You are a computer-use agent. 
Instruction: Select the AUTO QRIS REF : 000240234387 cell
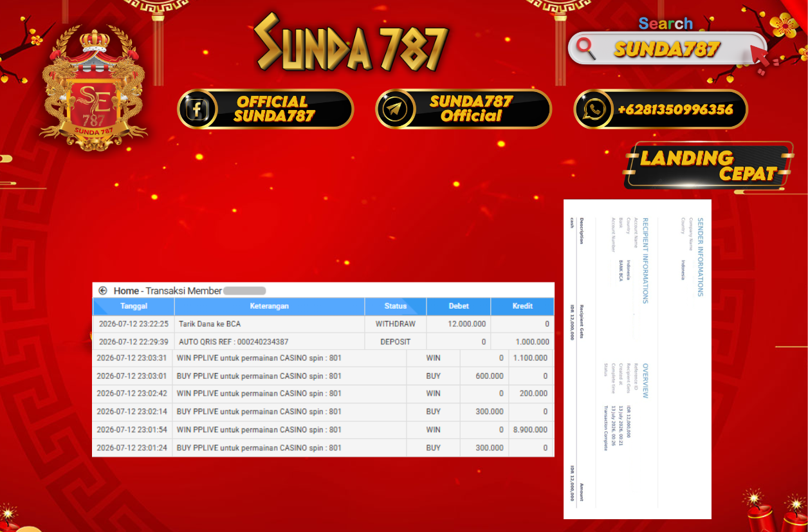point(270,342)
